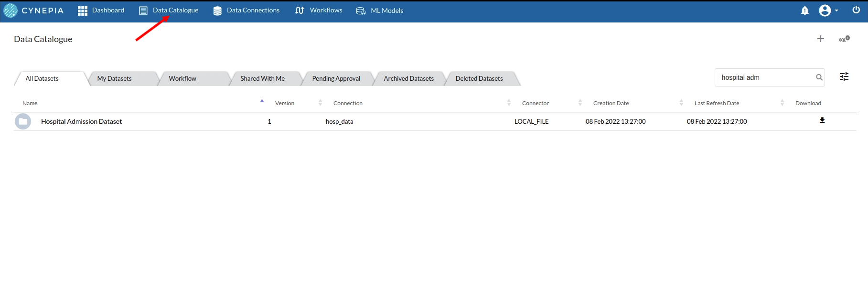The image size is (868, 292).
Task: Click the power logout icon
Action: pos(856,10)
